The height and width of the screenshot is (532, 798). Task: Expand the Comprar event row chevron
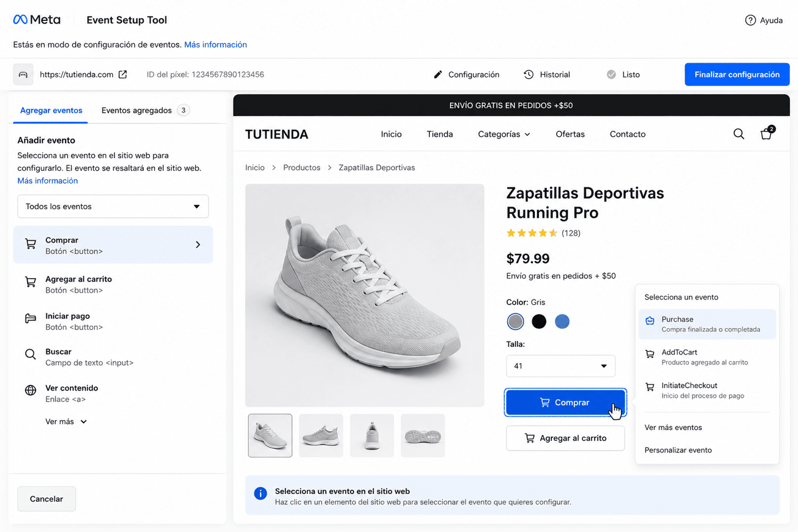198,245
